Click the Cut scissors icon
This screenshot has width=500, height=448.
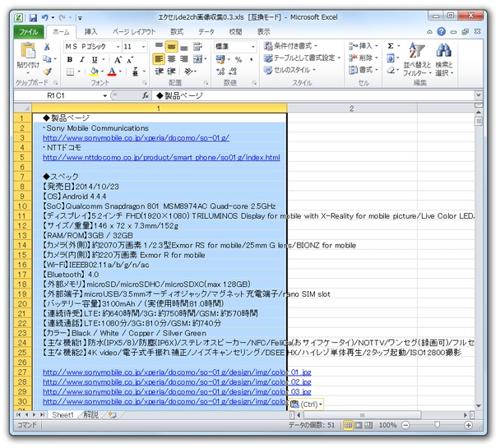click(x=47, y=47)
